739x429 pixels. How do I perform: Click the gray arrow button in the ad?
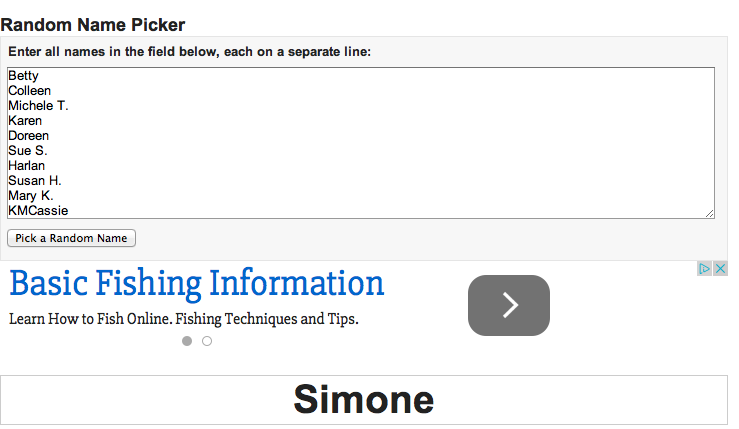click(x=508, y=305)
